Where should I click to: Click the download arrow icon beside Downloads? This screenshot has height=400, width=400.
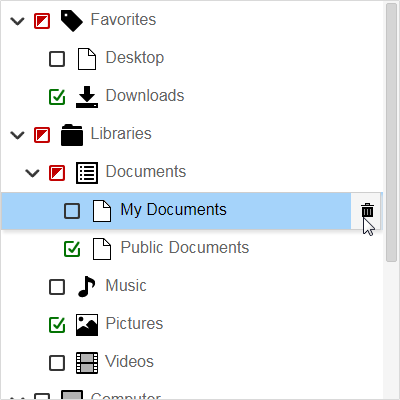pyautogui.click(x=87, y=97)
